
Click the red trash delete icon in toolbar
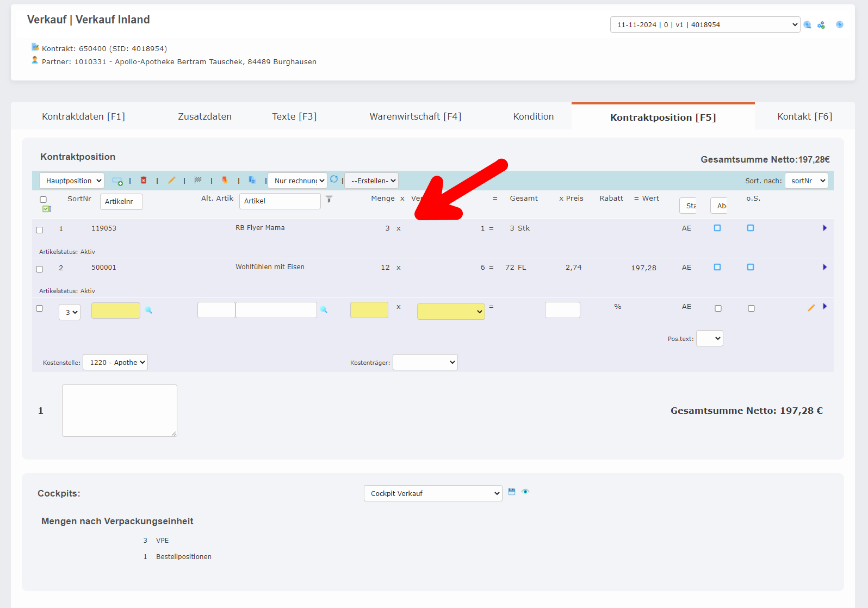(x=144, y=180)
